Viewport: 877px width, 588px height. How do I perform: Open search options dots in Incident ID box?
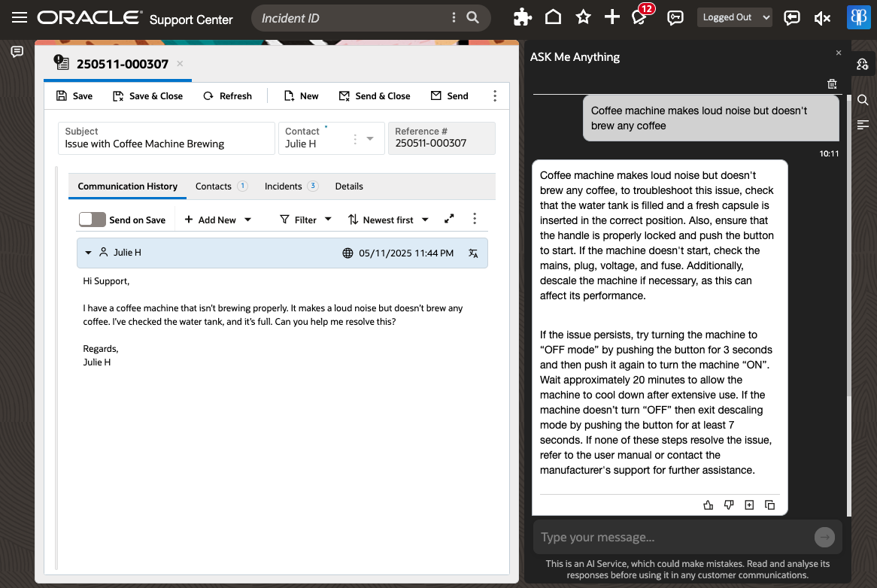454,17
